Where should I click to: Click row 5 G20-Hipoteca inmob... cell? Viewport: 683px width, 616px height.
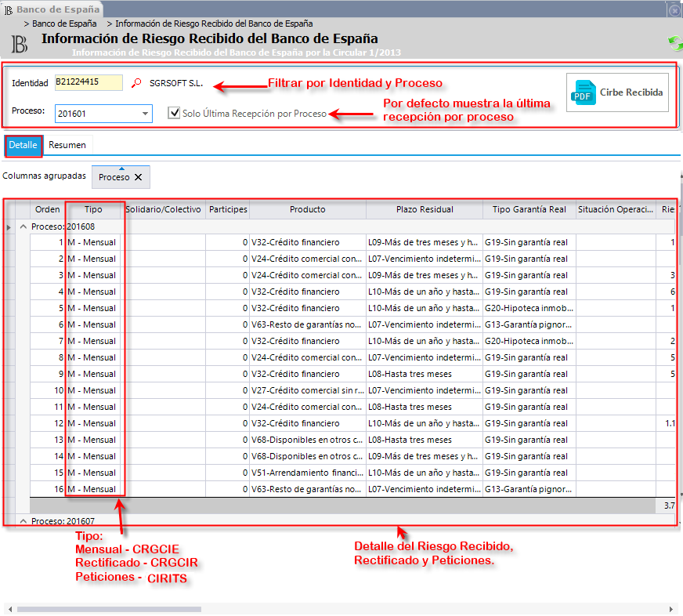[x=529, y=308]
